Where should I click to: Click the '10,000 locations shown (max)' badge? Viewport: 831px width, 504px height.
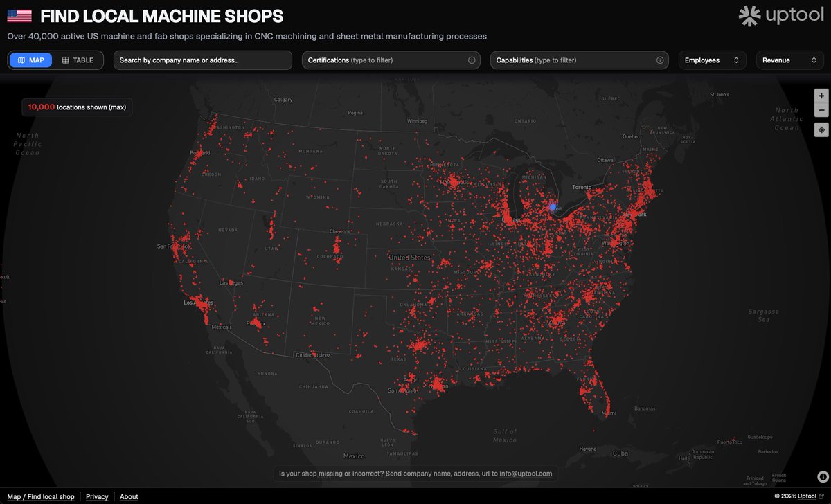click(77, 107)
